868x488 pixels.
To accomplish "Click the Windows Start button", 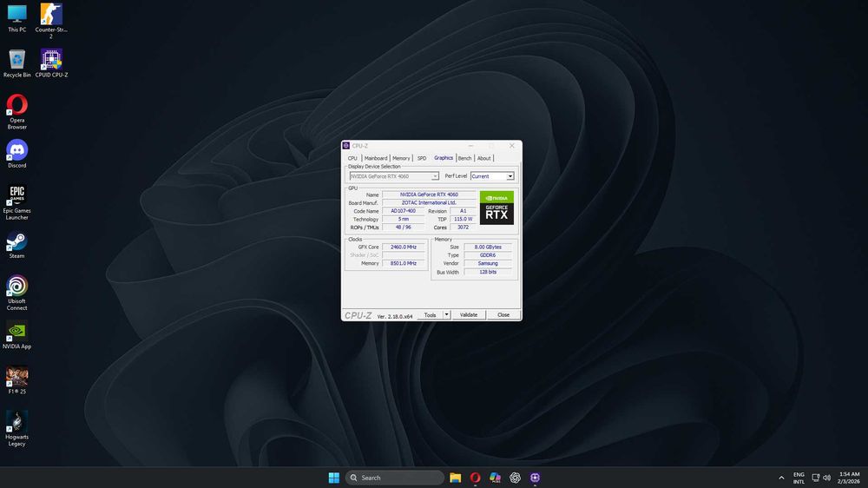I will click(x=334, y=478).
